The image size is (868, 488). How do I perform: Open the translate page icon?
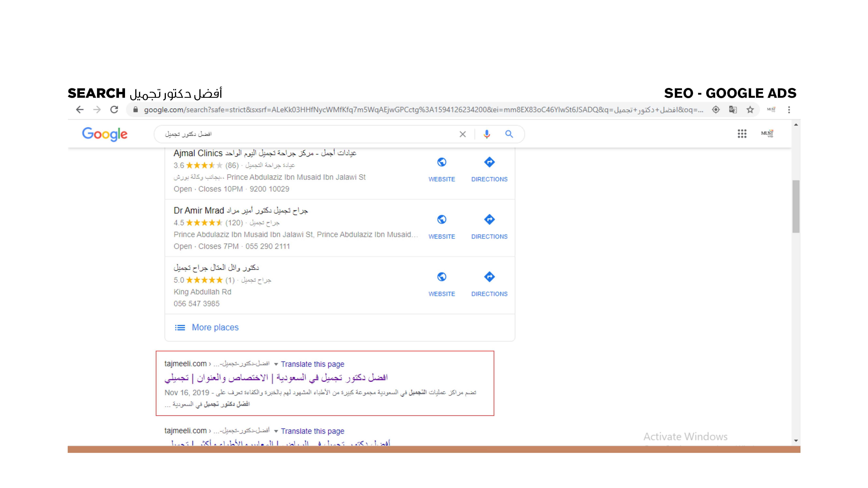tap(733, 110)
